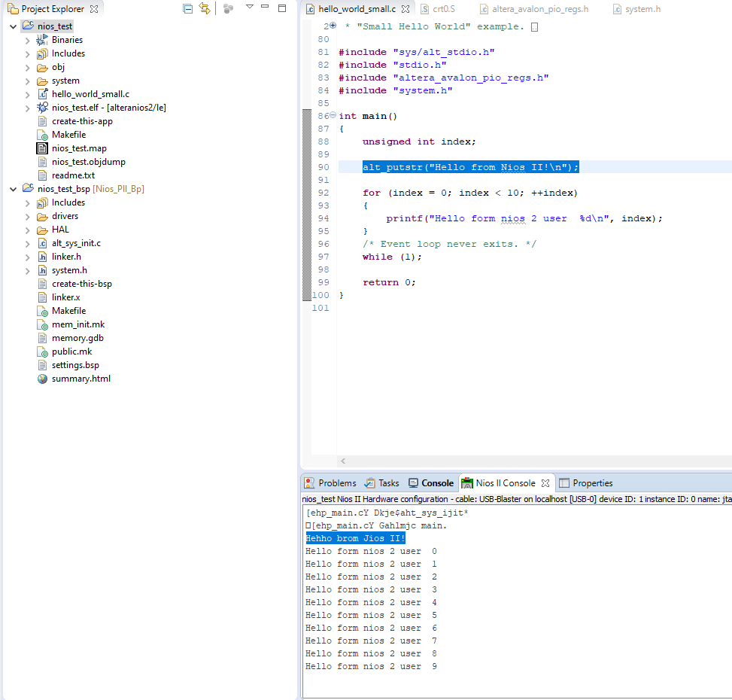Screen dimensions: 732x700
Task: Open Project Explorer View Menu arrow
Action: pos(250,7)
